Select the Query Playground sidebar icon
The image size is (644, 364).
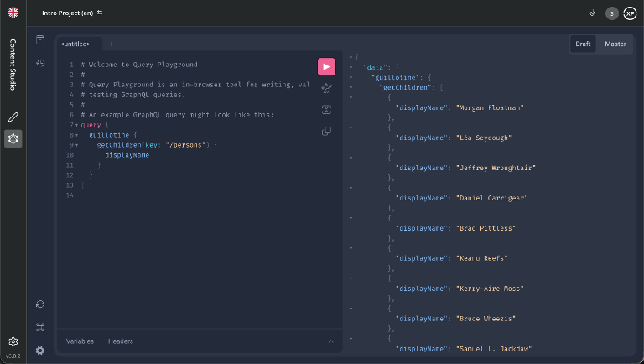(x=13, y=139)
